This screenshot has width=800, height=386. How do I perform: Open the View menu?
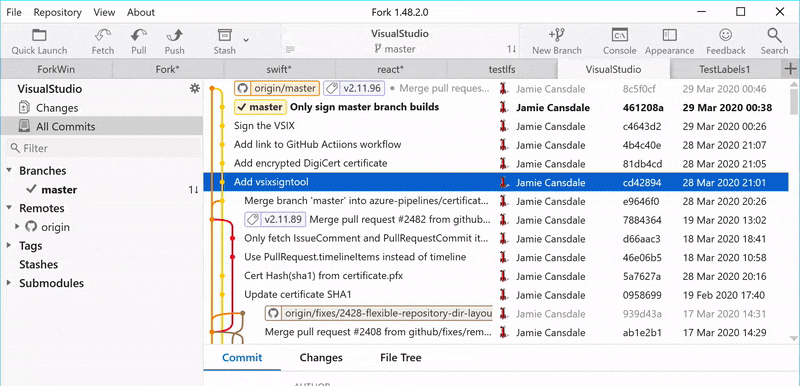click(104, 12)
